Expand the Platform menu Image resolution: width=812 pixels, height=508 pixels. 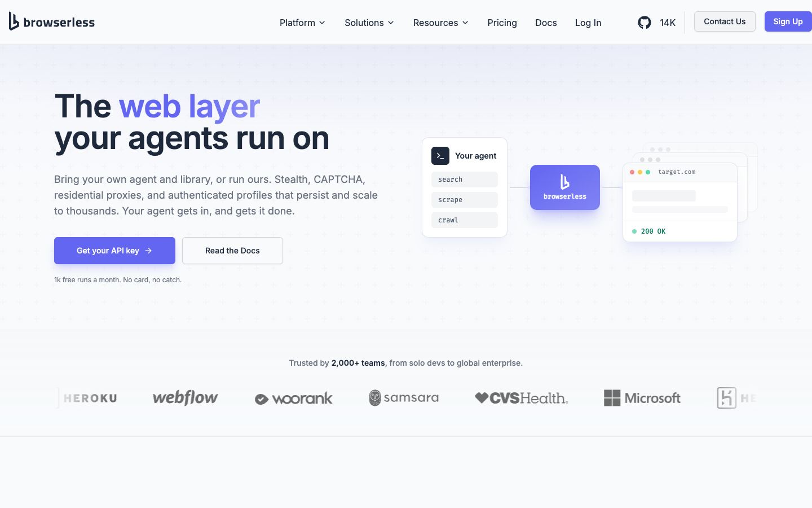302,23
